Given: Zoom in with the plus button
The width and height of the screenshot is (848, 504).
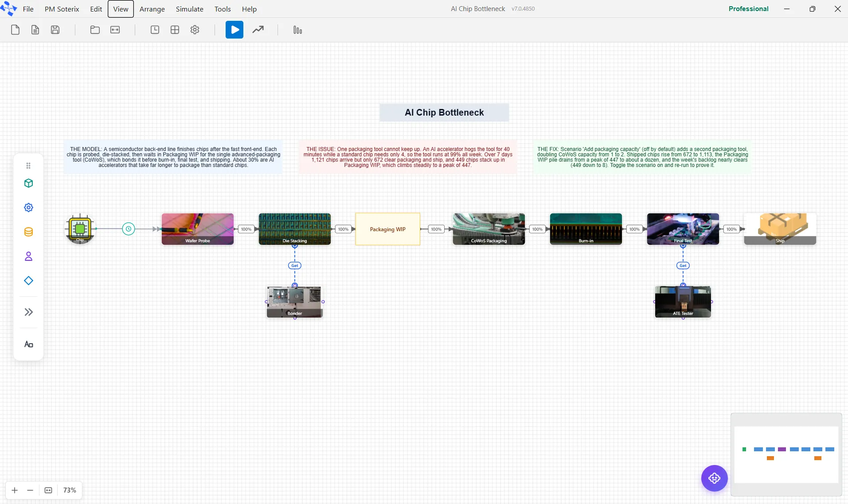Looking at the screenshot, I should point(15,490).
